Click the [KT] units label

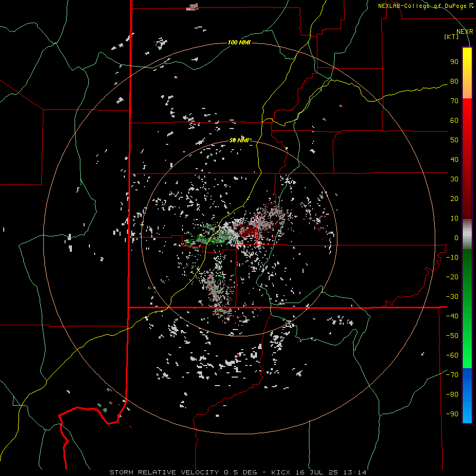pyautogui.click(x=451, y=36)
